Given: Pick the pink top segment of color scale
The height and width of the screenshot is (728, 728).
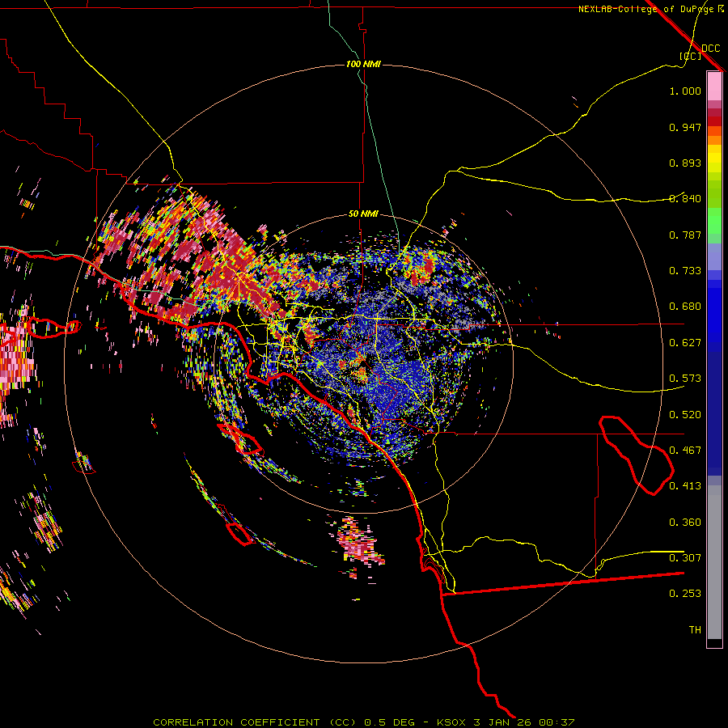Looking at the screenshot, I should pyautogui.click(x=714, y=87).
